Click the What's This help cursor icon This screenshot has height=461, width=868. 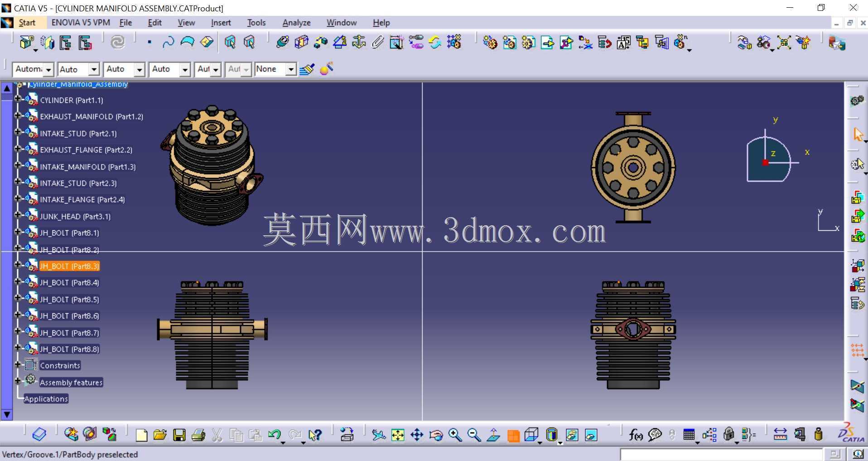[x=315, y=435]
